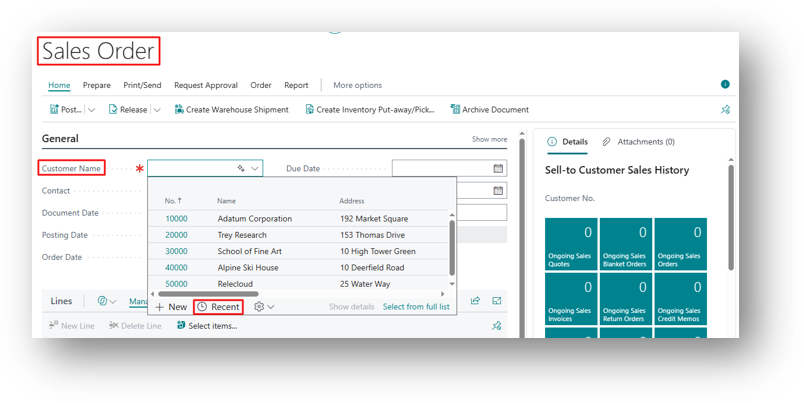Sort by the No. column header
The width and height of the screenshot is (804, 403).
[173, 201]
